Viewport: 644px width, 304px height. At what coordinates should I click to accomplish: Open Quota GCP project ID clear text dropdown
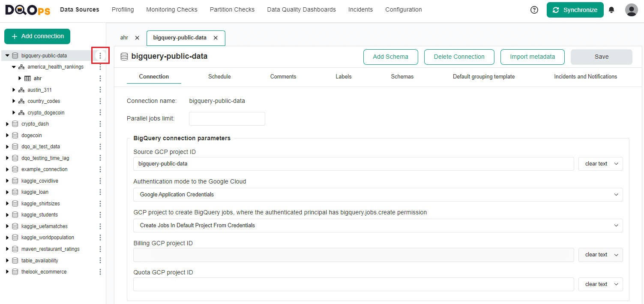(x=601, y=284)
